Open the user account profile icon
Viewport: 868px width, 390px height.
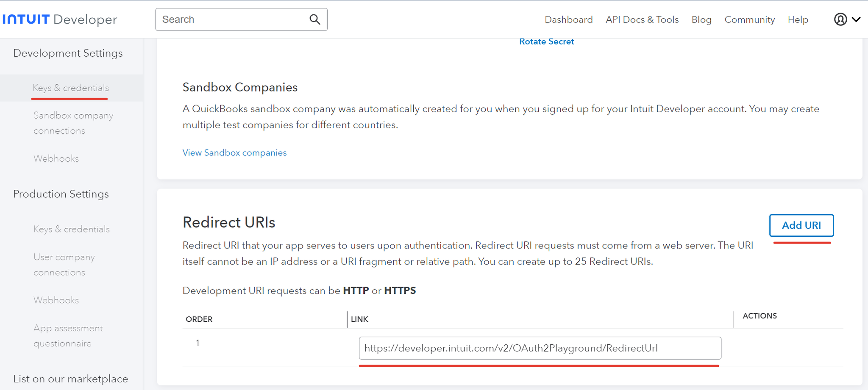tap(840, 19)
